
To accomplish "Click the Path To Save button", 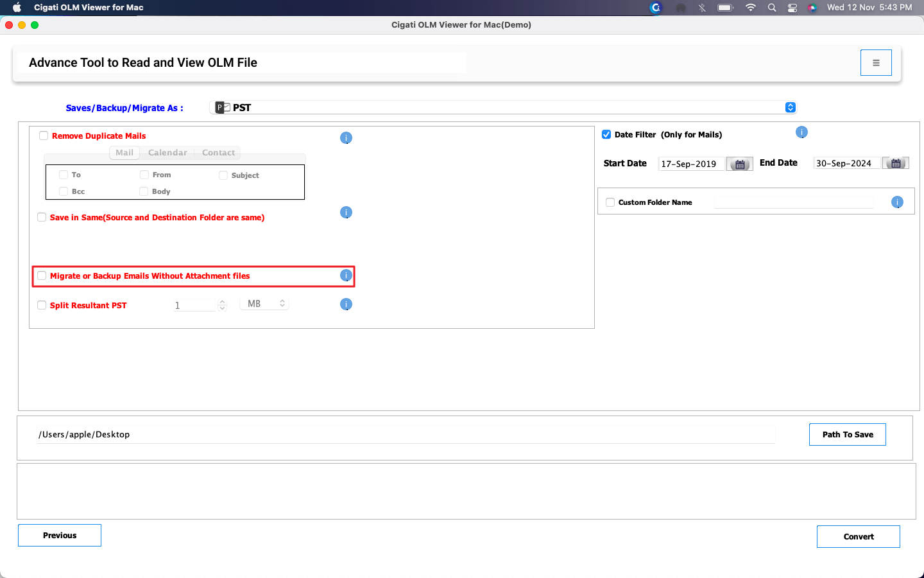I will [x=848, y=435].
